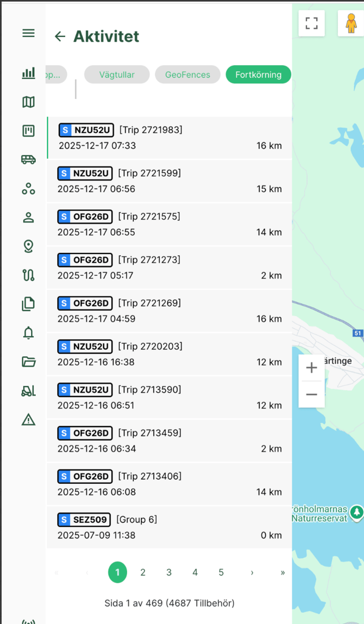Open the vehicles van icon

click(28, 159)
